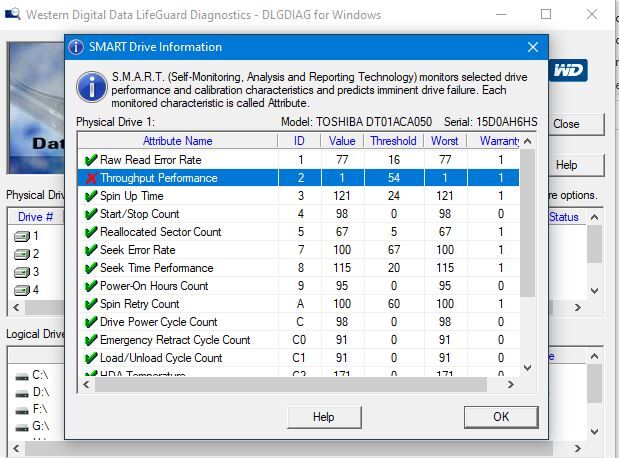Click the green check beside Spin Up Time
Screen dimensions: 619x458
pos(91,196)
